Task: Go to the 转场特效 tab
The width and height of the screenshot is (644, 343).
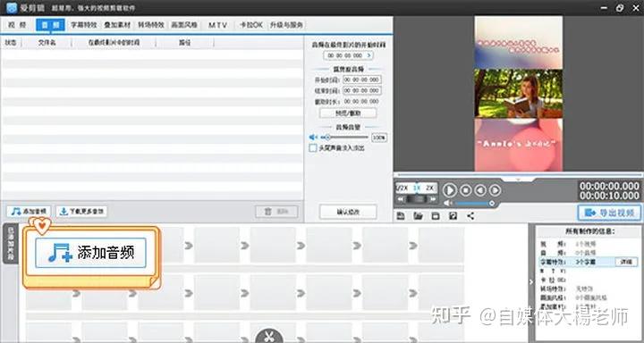Action: click(151, 25)
